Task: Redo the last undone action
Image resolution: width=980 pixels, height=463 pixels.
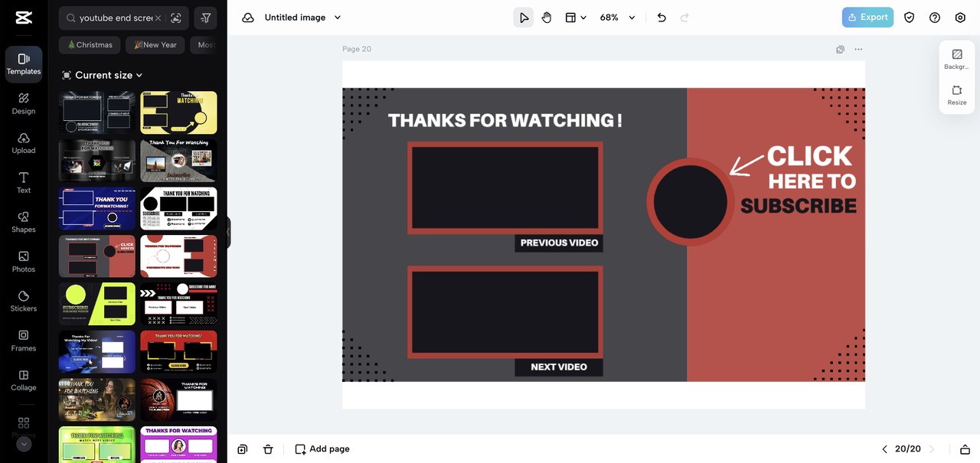Action: pyautogui.click(x=684, y=18)
